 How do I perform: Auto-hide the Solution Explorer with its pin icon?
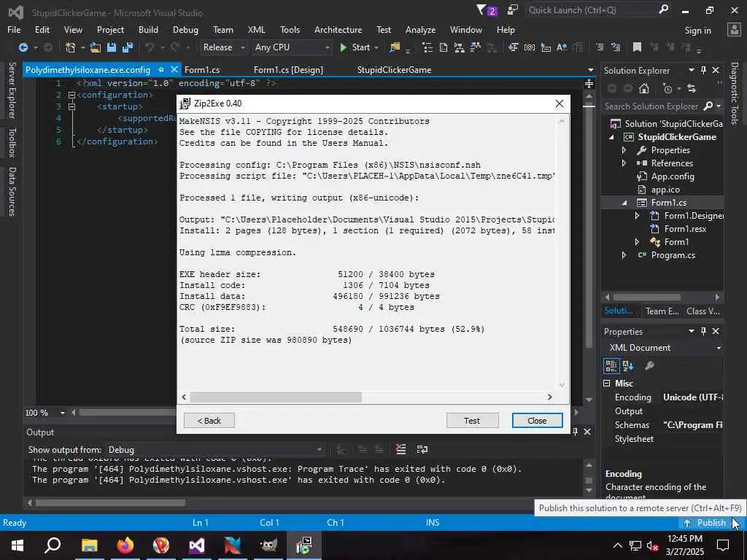(x=704, y=70)
